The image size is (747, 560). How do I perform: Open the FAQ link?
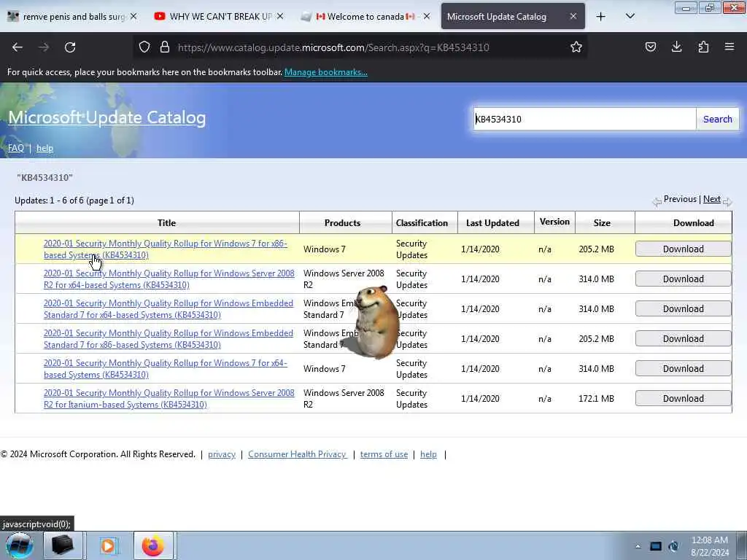[x=16, y=148]
